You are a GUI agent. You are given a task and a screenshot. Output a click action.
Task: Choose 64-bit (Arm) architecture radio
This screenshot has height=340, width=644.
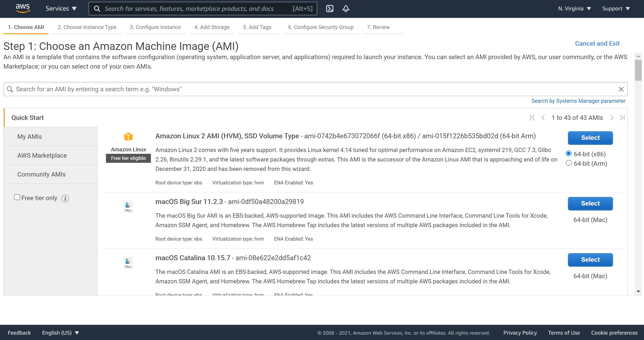click(568, 163)
